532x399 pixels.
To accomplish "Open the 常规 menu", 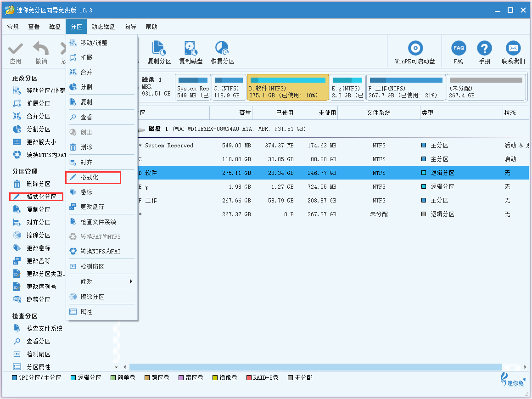I will pyautogui.click(x=13, y=27).
